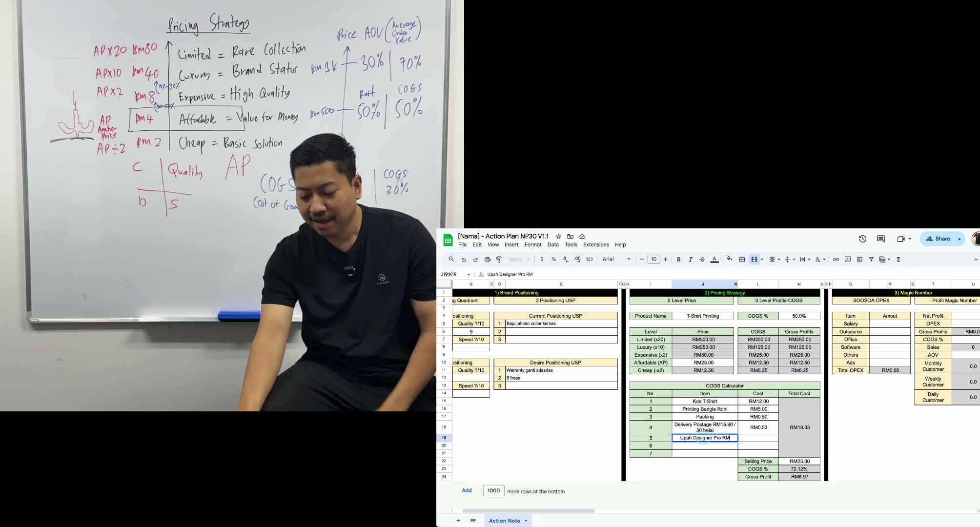
Task: Create a filter
Action: pos(871,260)
